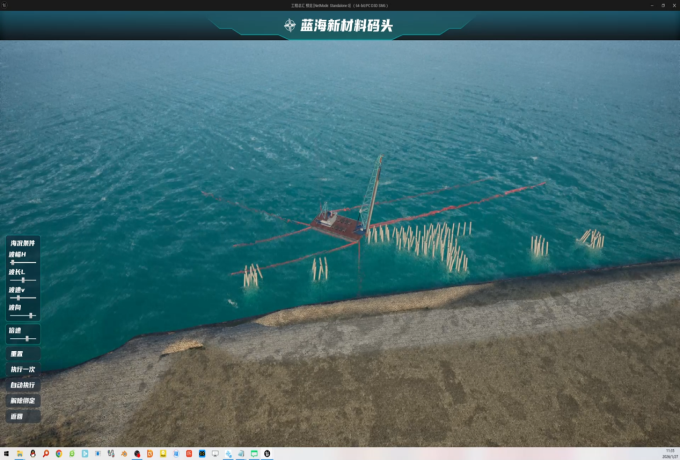Launch Chrome from the taskbar

coord(59,453)
